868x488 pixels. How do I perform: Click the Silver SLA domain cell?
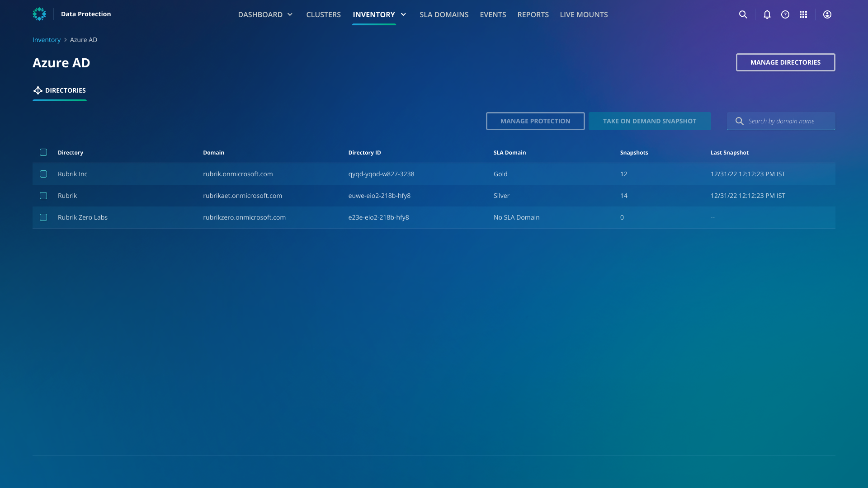click(x=501, y=196)
